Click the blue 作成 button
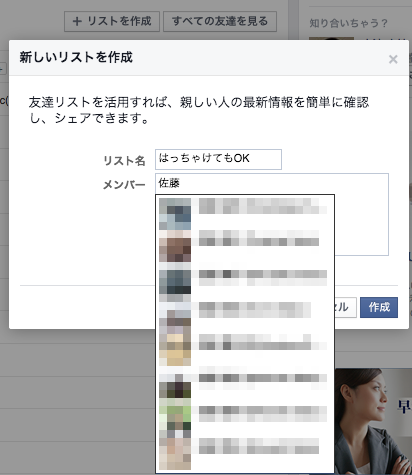 (379, 307)
